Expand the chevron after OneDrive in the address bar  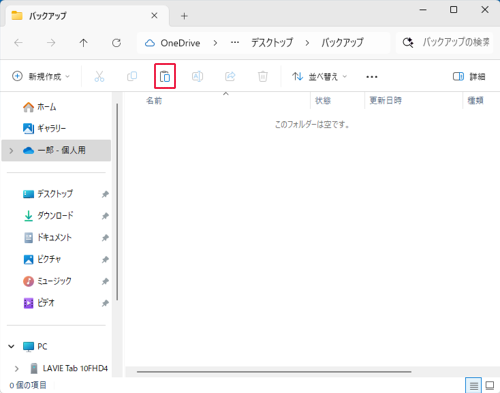pos(215,43)
